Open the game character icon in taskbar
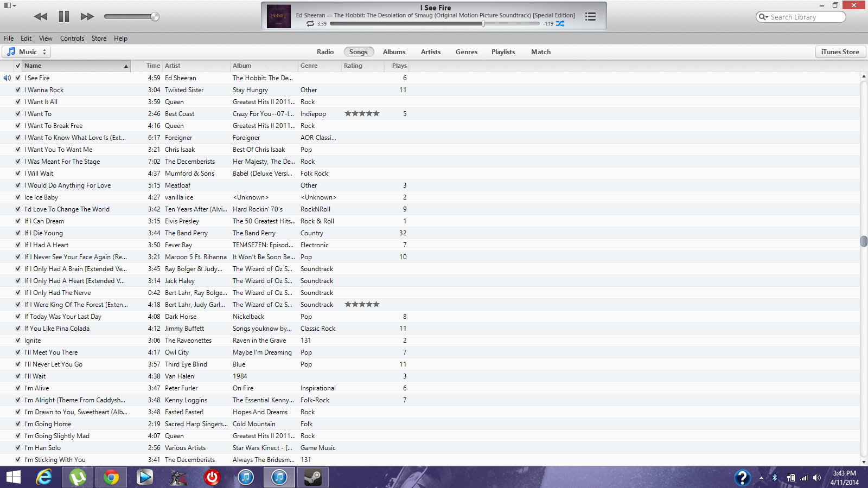 [x=178, y=477]
